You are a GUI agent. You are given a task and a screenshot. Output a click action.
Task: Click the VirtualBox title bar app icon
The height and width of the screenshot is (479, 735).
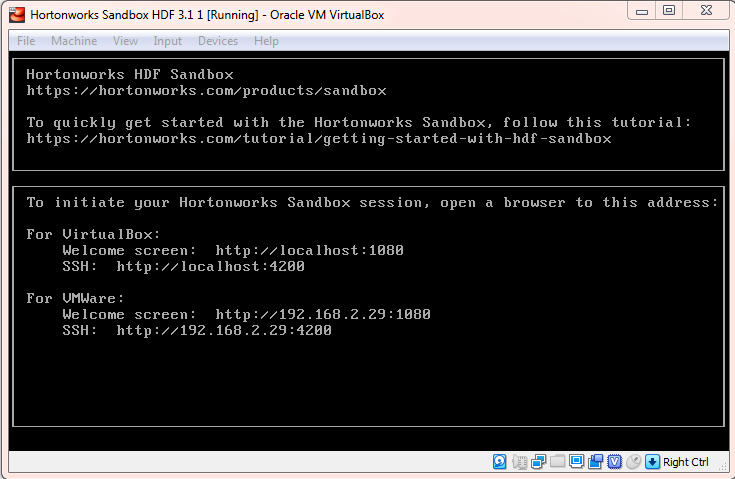pyautogui.click(x=17, y=14)
